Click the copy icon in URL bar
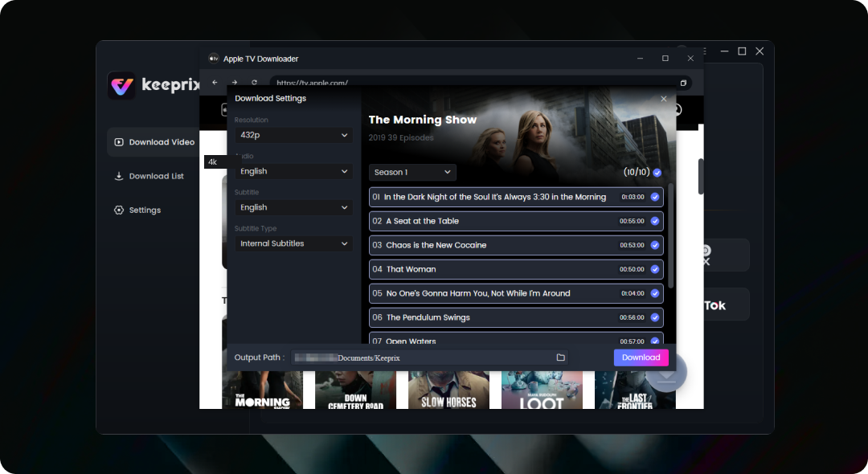The width and height of the screenshot is (868, 474). (x=683, y=83)
